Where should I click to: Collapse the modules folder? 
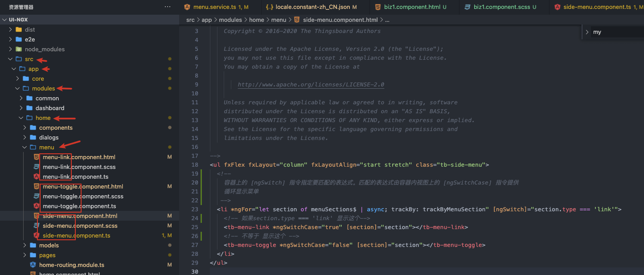pyautogui.click(x=18, y=88)
